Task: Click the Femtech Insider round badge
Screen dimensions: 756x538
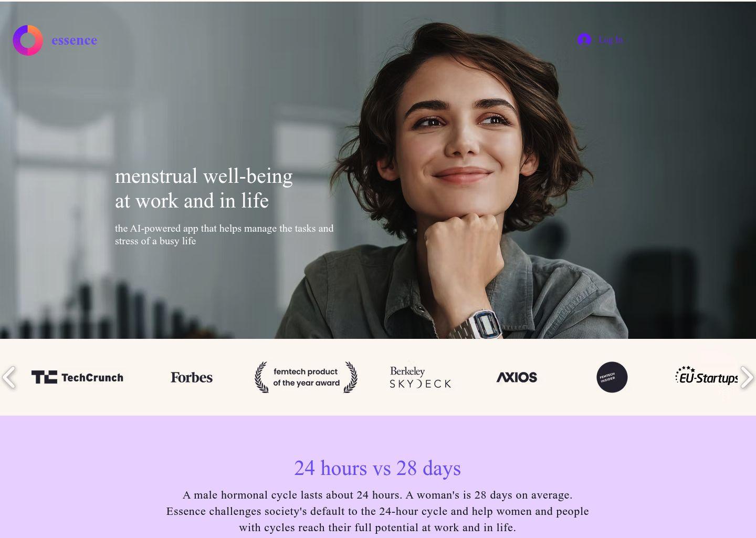Action: [x=612, y=377]
